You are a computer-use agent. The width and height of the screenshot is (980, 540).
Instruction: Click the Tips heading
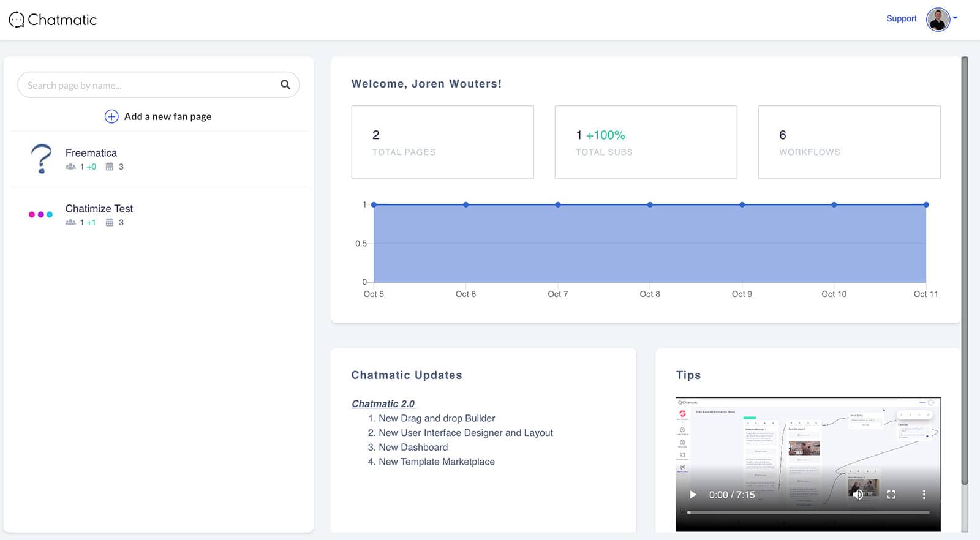[688, 375]
